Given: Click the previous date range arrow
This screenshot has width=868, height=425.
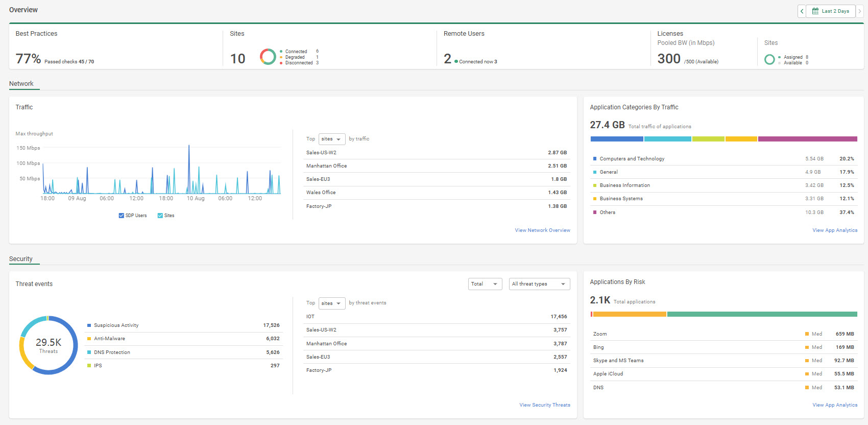Looking at the screenshot, I should point(802,11).
